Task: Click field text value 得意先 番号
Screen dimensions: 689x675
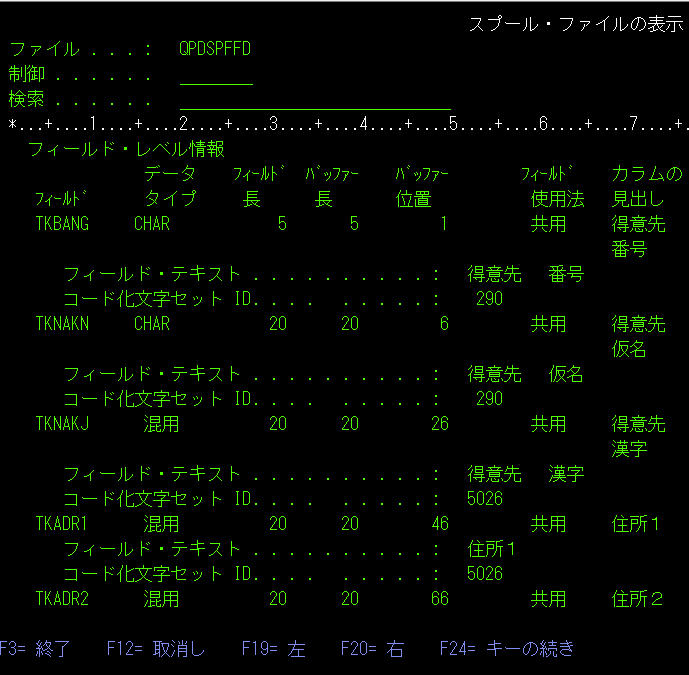Action: [x=526, y=274]
